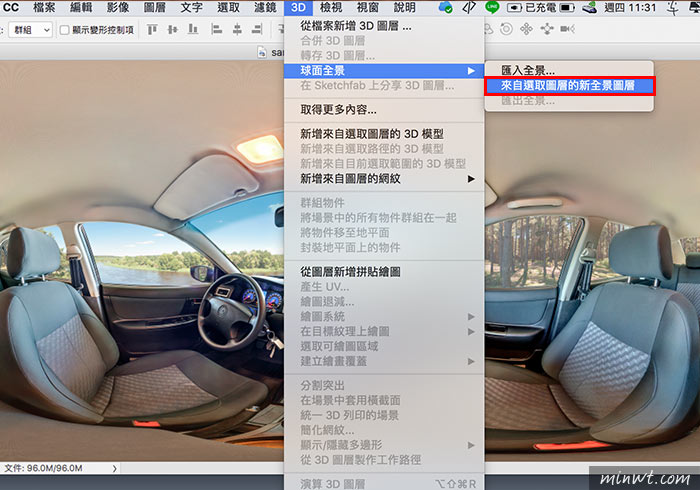The width and height of the screenshot is (700, 490).
Task: Choose 匯入全景... from submenu
Action: tap(569, 71)
